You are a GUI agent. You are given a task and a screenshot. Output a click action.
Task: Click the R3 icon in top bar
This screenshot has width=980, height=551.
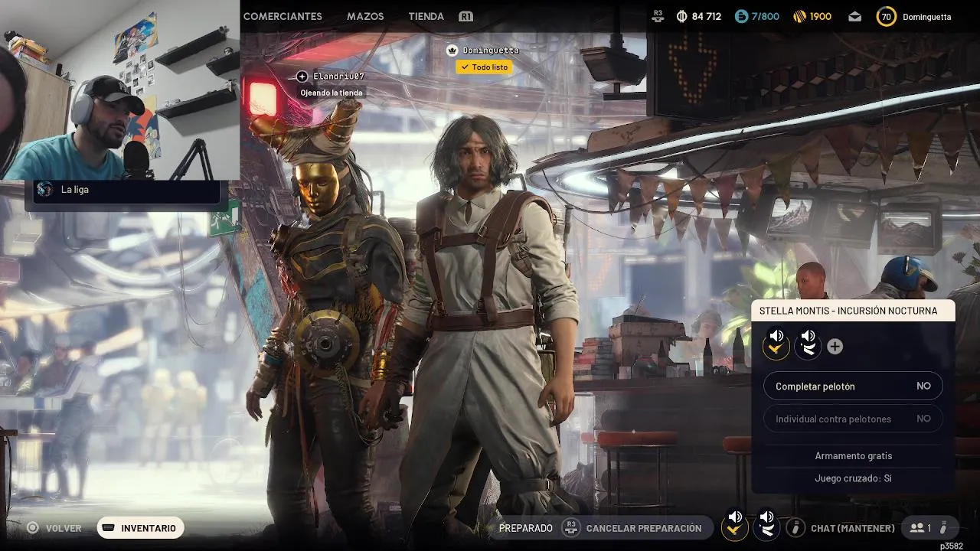tap(658, 15)
